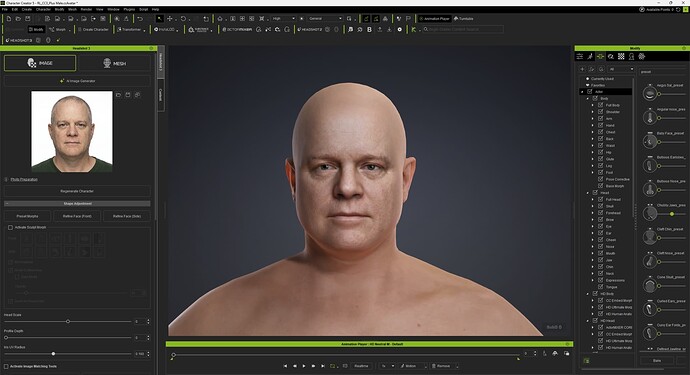The width and height of the screenshot is (690, 375).
Task: Collapse the Head tree node arrow
Action: coord(587,193)
